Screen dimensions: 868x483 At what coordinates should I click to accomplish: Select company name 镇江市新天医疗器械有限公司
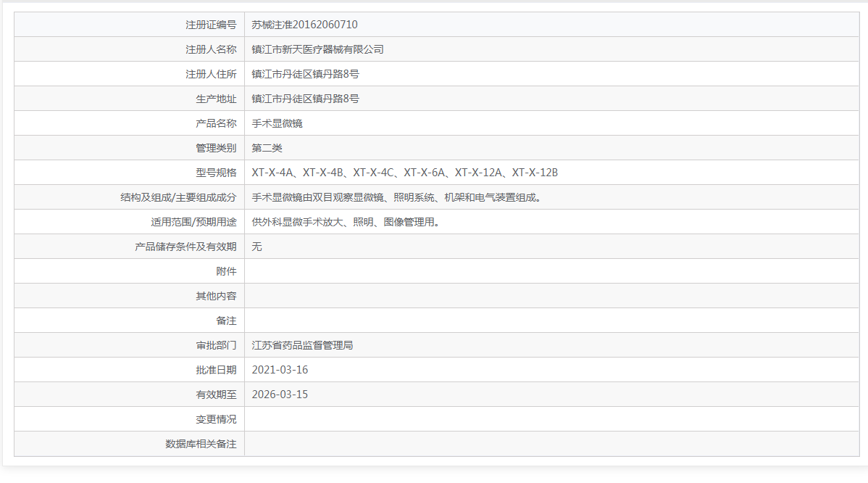(x=318, y=49)
